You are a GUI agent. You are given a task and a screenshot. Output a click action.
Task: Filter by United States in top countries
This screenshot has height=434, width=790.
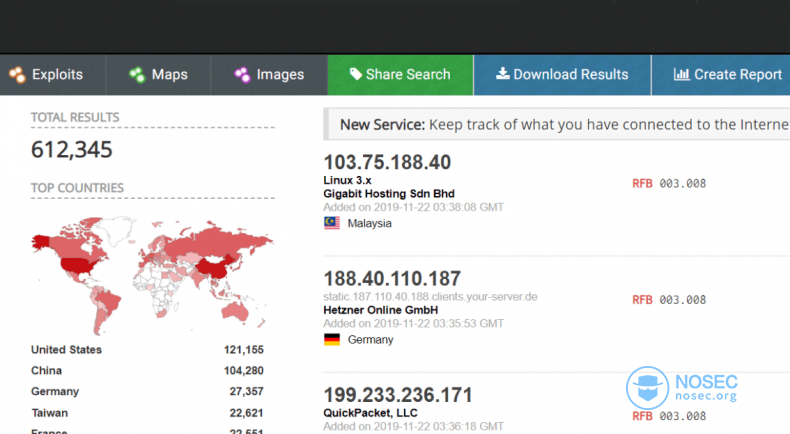(x=67, y=350)
